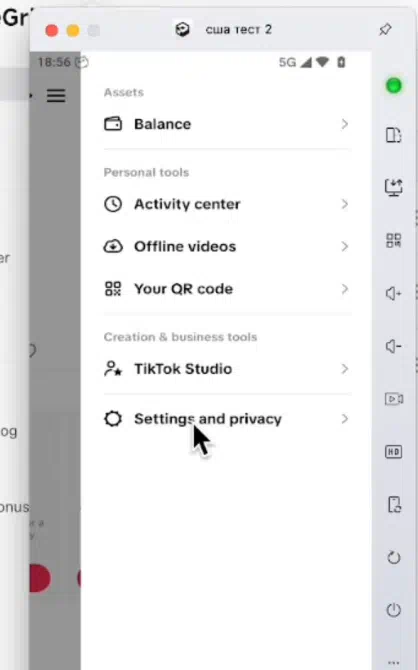The width and height of the screenshot is (418, 670).
Task: Click the screen record camera icon
Action: (394, 399)
